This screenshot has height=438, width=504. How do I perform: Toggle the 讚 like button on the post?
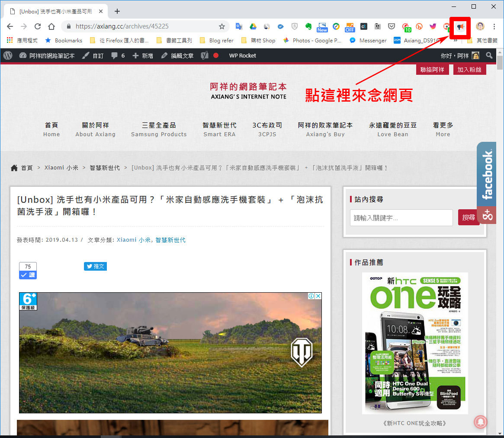(x=28, y=274)
